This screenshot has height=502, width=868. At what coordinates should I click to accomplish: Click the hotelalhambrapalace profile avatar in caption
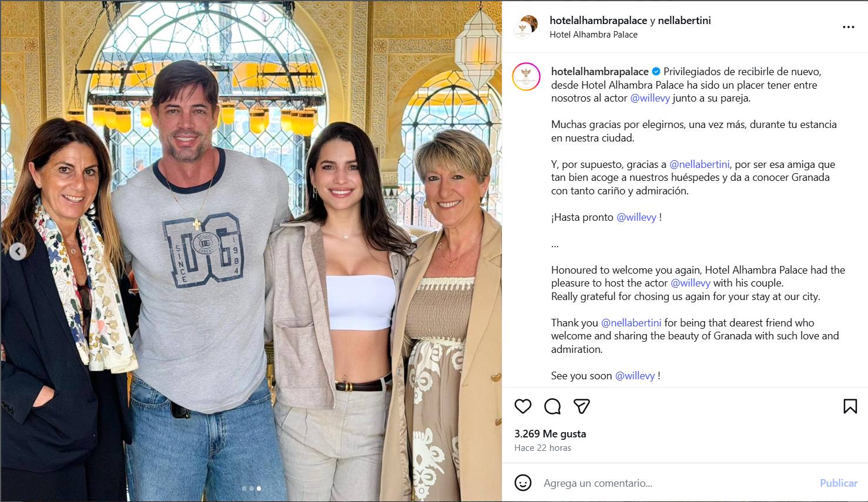526,77
